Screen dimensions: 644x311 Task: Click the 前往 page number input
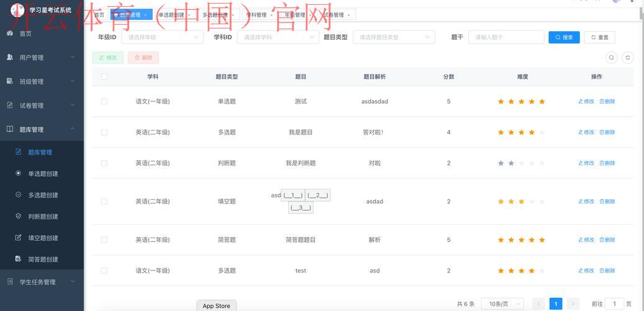point(615,304)
